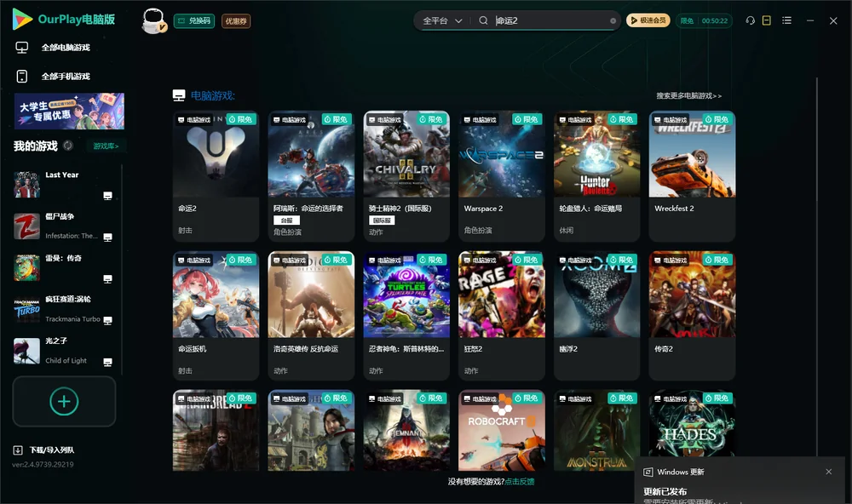Open the 极速会员 membership button

coord(648,20)
